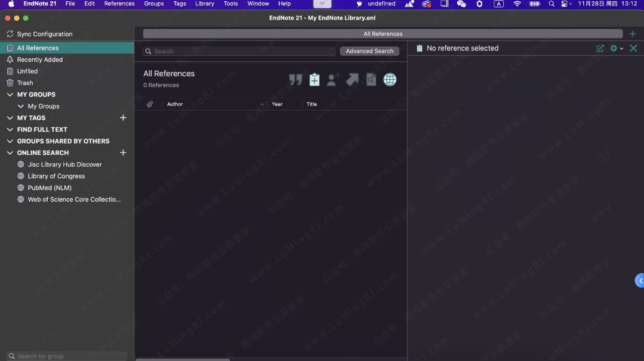Click the Export references arrow icon
The height and width of the screenshot is (361, 644).
pyautogui.click(x=352, y=80)
